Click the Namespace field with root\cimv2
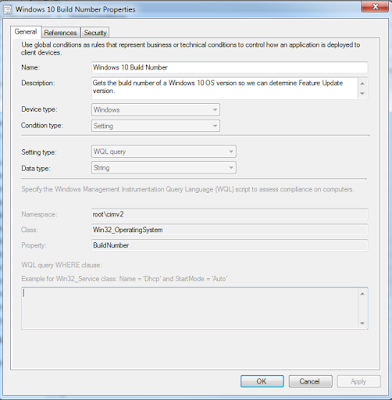The image size is (392, 400). [230, 214]
